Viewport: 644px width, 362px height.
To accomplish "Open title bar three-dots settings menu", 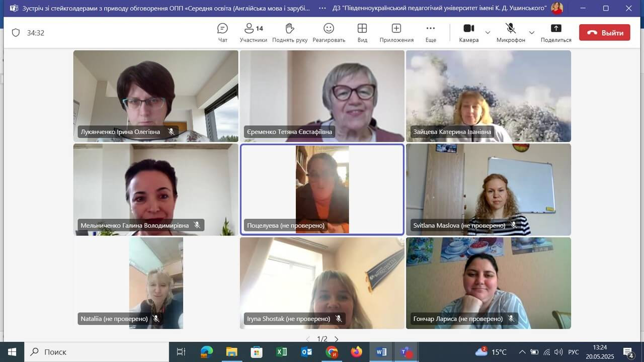I will 323,8.
